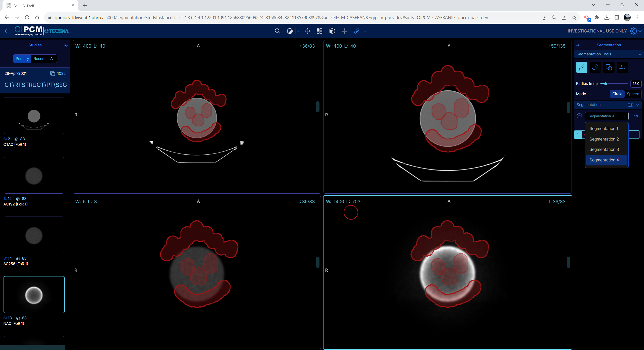Choose Segmentation 2 from the list
This screenshot has width=644, height=350.
[x=604, y=139]
